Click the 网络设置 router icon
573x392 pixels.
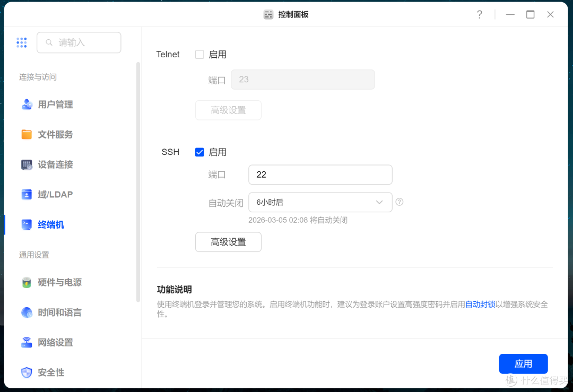27,342
